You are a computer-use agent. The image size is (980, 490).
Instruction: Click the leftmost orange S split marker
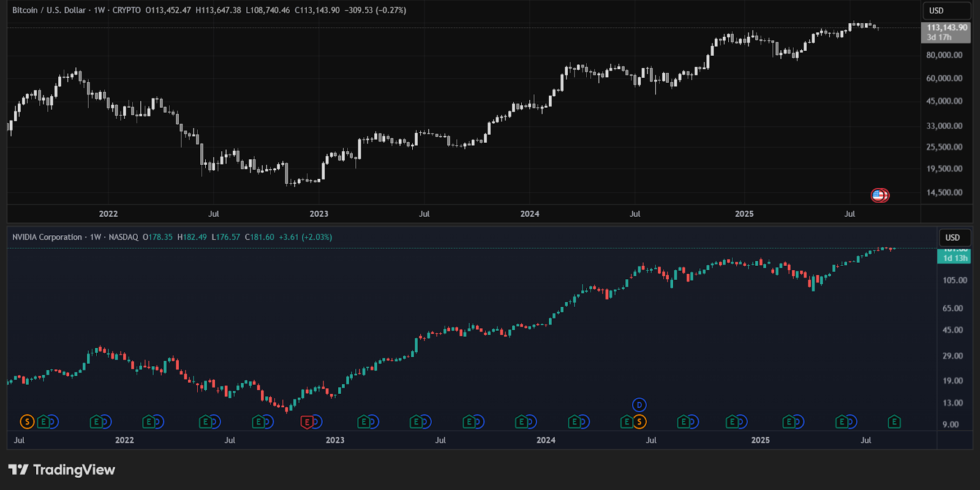(x=27, y=421)
